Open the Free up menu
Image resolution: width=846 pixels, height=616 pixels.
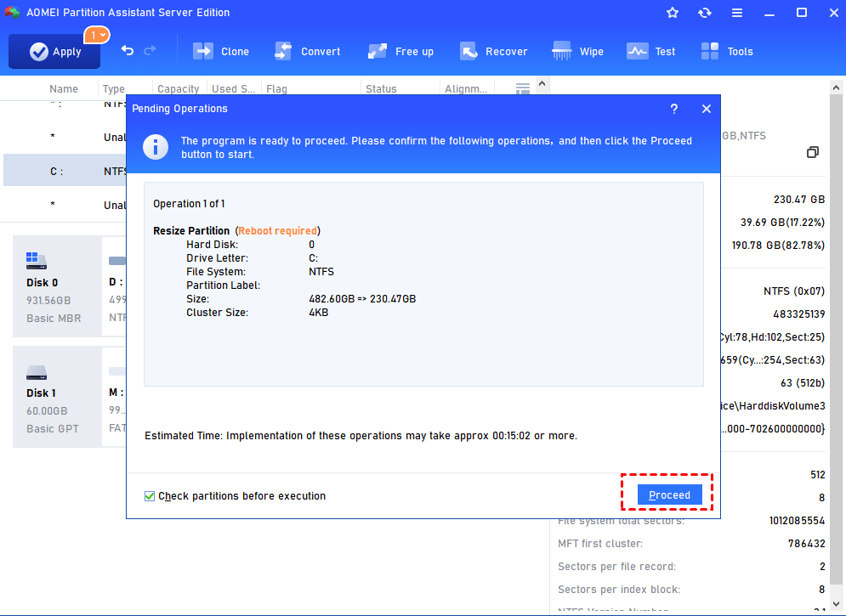(x=400, y=52)
